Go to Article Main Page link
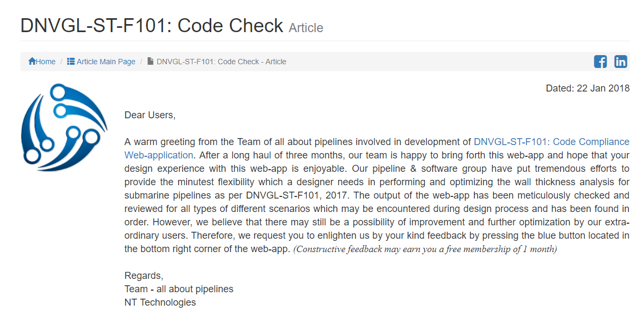Screen dimensions: 644x319 pyautogui.click(x=101, y=62)
